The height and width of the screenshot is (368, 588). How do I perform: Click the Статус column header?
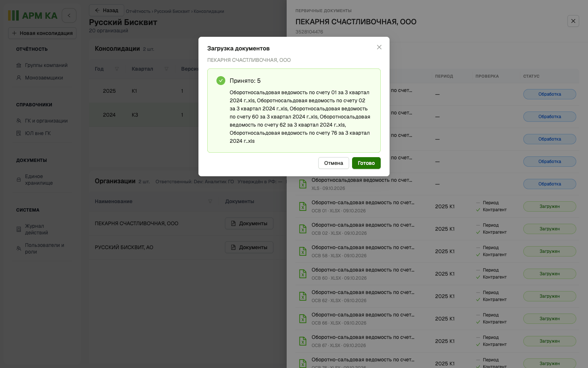(x=531, y=76)
